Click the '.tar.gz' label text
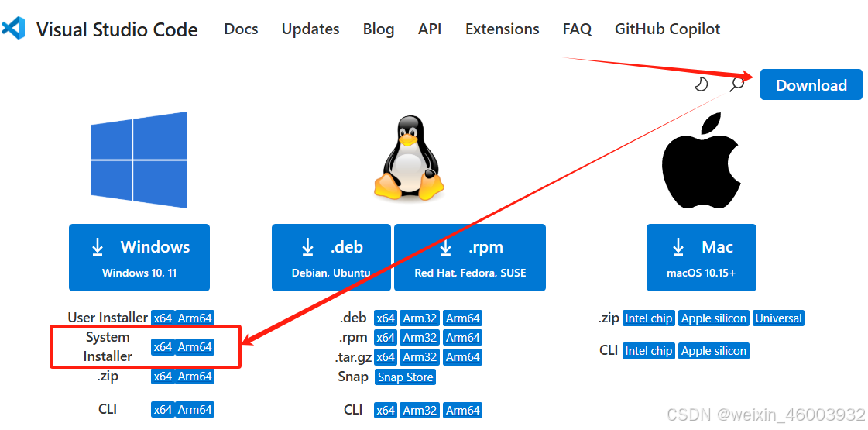Viewport: 868px width, 430px height. (x=352, y=357)
